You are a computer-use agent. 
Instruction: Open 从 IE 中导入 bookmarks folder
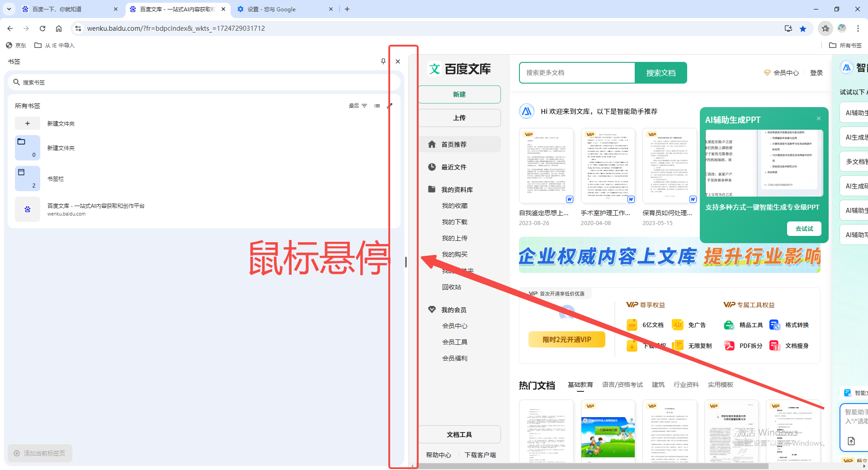(x=55, y=45)
